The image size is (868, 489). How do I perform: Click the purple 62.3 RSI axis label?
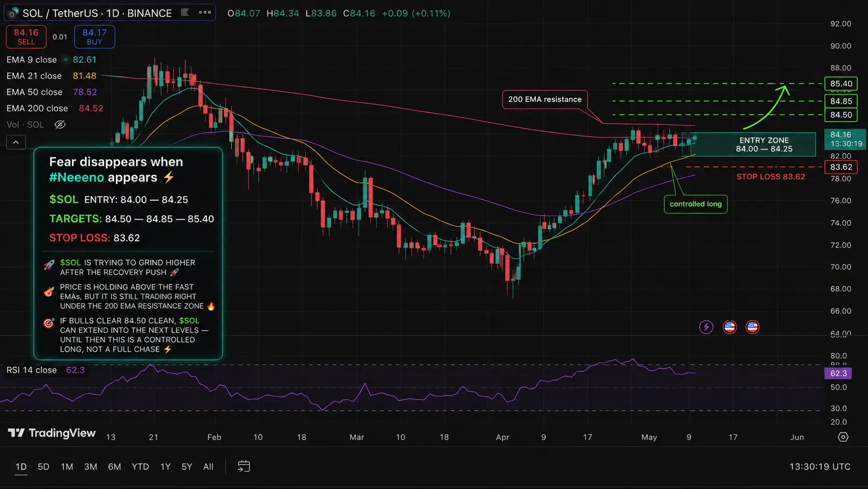838,373
